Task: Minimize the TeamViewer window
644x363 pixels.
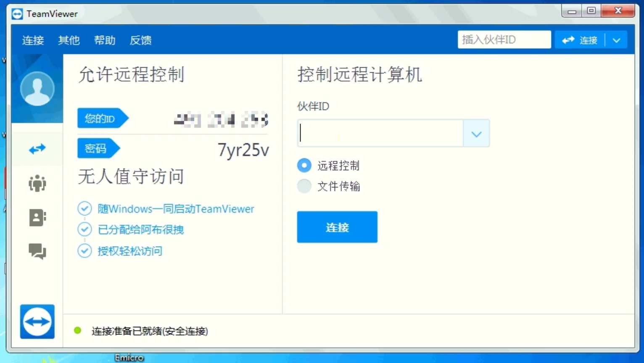Action: (572, 11)
